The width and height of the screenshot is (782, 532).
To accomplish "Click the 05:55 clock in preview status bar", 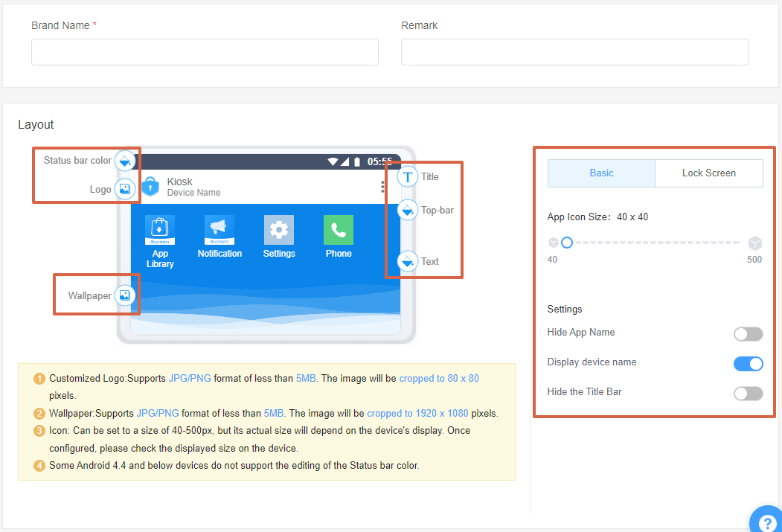I will click(x=379, y=161).
